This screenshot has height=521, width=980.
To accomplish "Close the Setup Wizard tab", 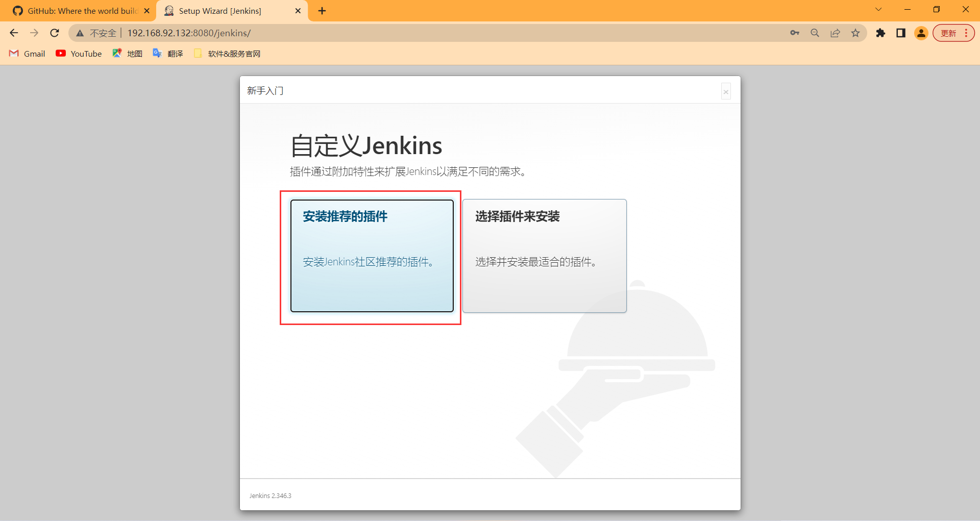I will [298, 11].
